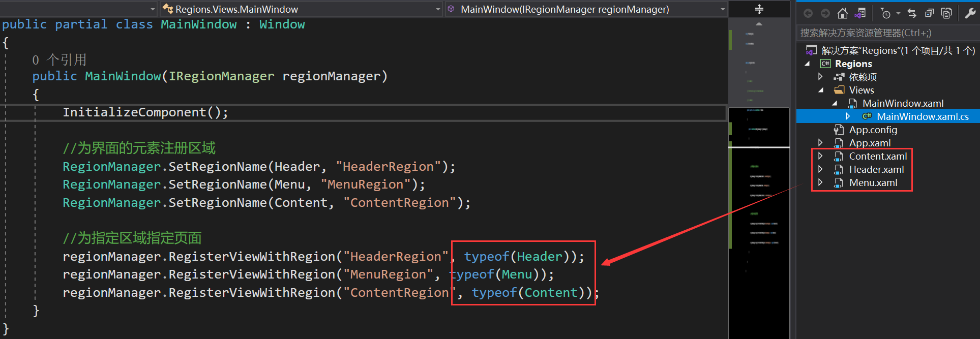Viewport: 980px width, 339px height.
Task: Open properties via the wrench icon
Action: coord(970,13)
